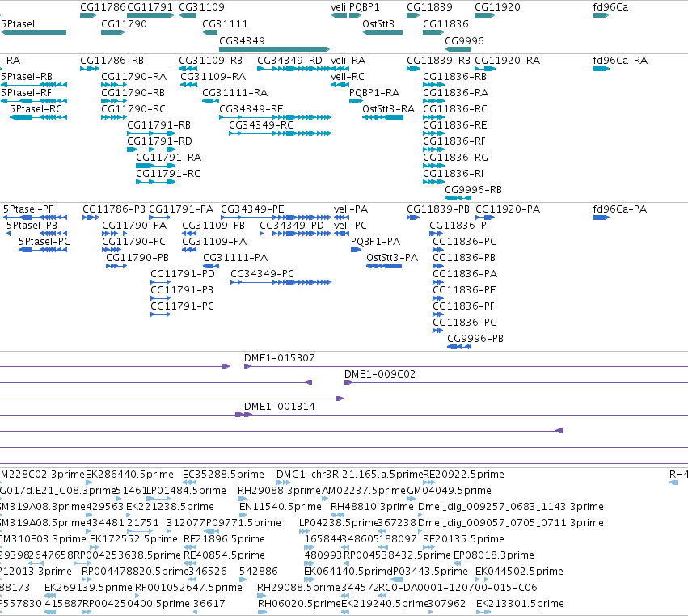The height and width of the screenshot is (616, 688).
Task: Select transcript PQBP1-RA label
Action: coord(374,93)
